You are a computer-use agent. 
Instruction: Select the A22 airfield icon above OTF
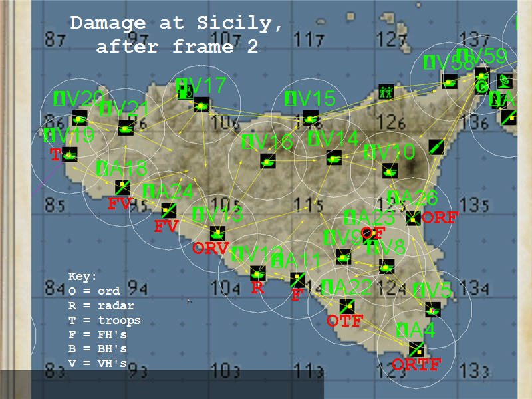coord(347,307)
